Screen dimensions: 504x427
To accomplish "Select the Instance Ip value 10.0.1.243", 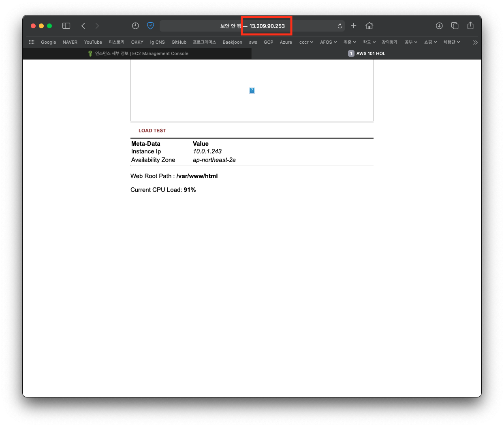I will tap(207, 151).
